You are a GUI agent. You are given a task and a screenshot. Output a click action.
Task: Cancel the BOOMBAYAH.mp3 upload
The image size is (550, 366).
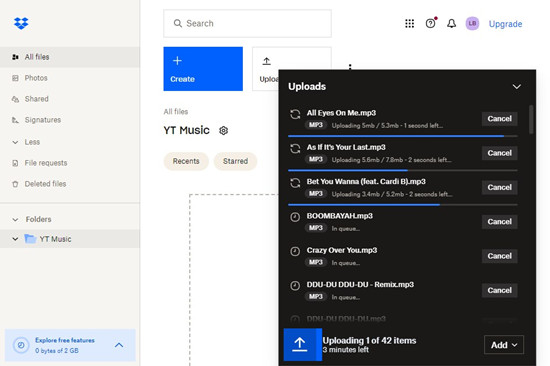pos(499,222)
